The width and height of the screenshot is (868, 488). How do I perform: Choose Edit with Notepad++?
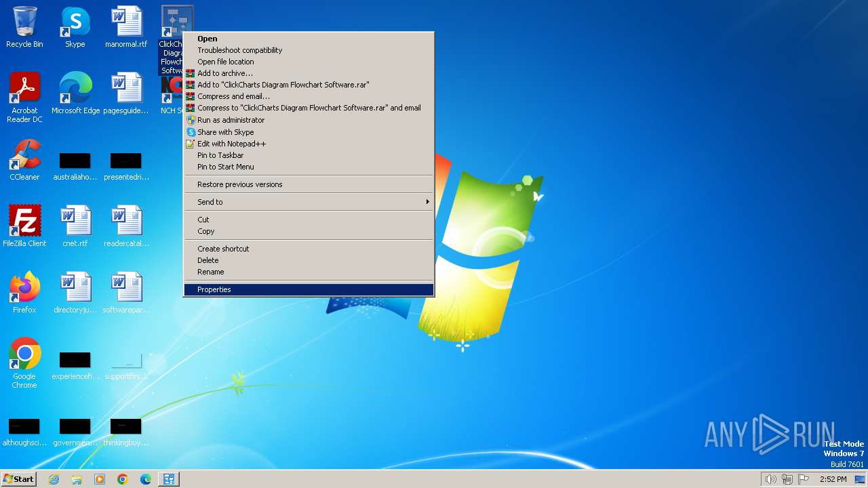click(x=309, y=144)
